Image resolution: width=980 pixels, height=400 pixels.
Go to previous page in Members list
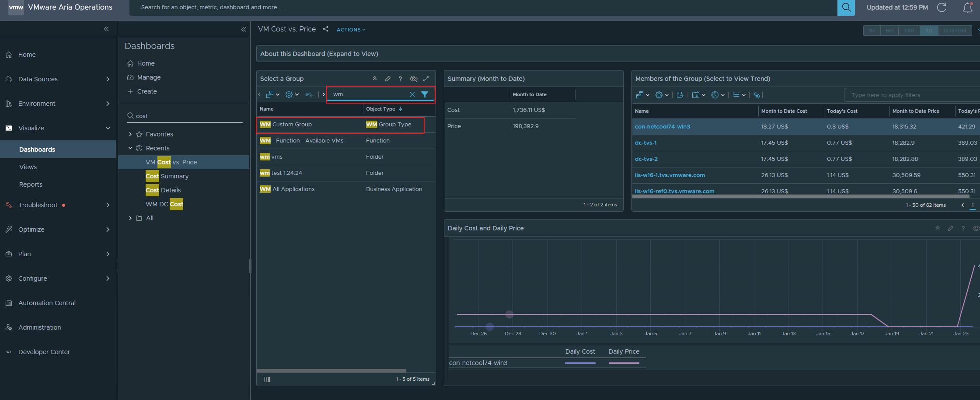pos(963,205)
